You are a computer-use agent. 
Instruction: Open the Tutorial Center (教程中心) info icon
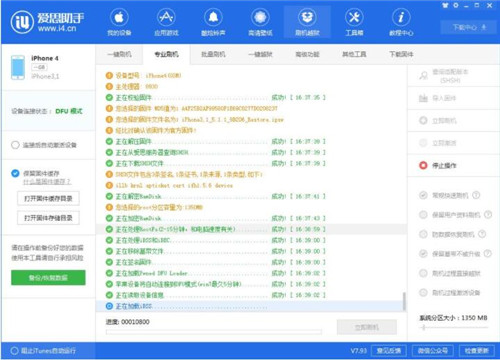401,17
